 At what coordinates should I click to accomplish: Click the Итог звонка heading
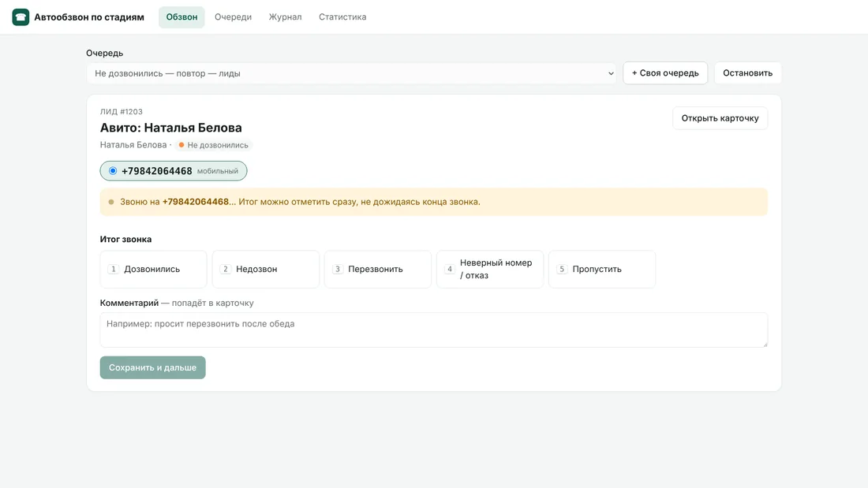point(125,240)
